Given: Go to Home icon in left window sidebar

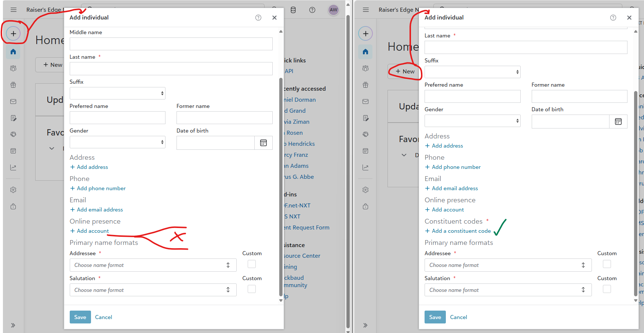Looking at the screenshot, I should tap(13, 52).
